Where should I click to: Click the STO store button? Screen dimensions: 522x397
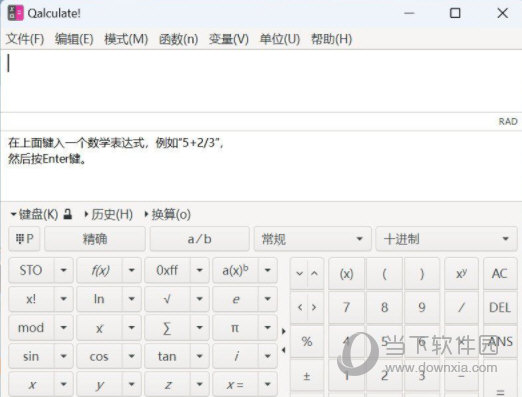(x=31, y=270)
